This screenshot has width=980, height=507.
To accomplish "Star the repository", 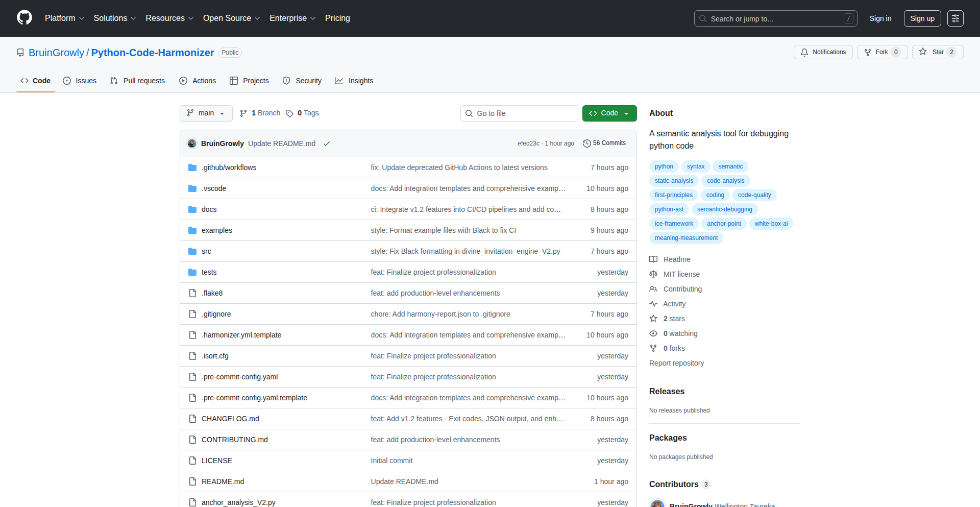I will 937,52.
